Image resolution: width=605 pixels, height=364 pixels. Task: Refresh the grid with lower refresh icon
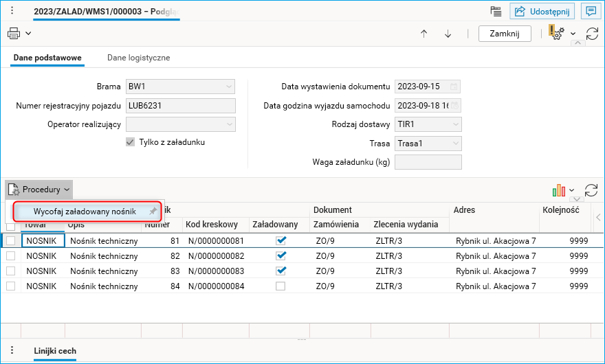point(591,190)
